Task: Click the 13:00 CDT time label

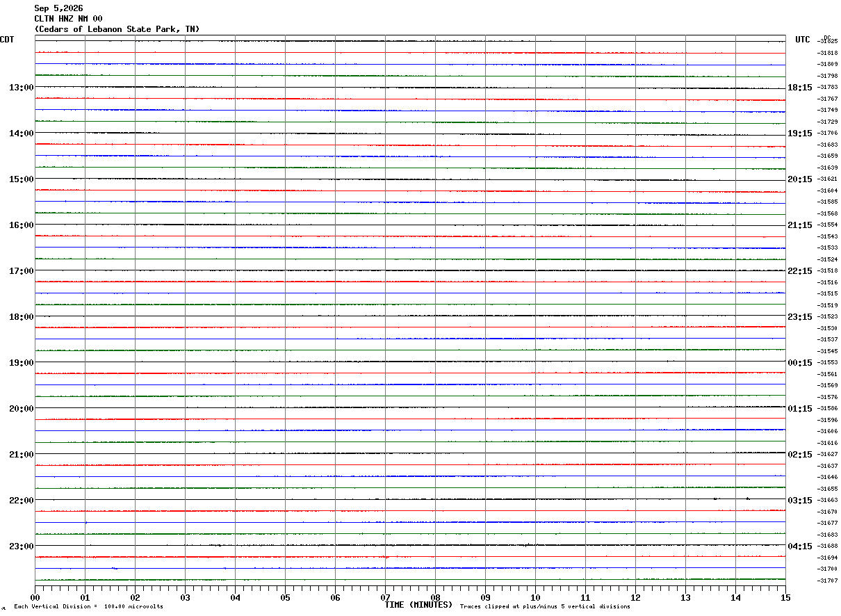Action: (x=22, y=88)
